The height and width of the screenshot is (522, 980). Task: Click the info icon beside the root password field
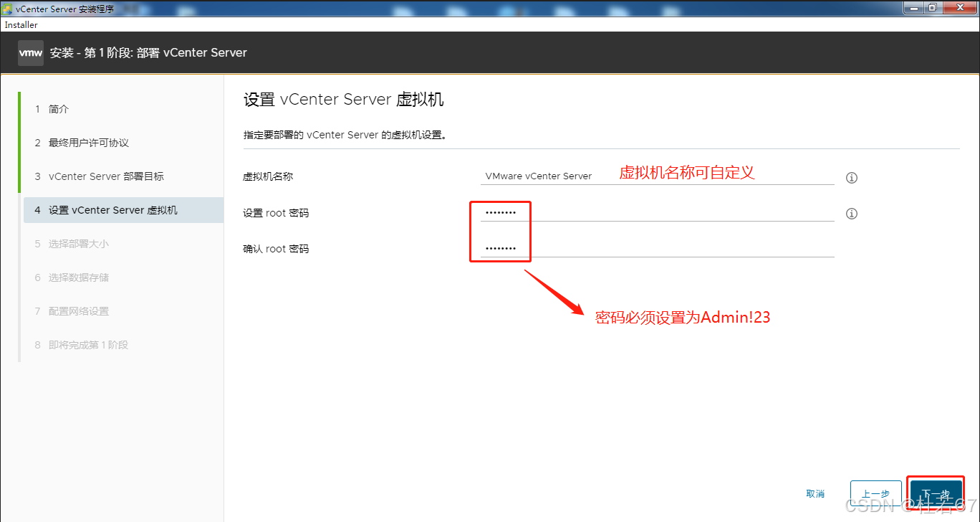(852, 214)
